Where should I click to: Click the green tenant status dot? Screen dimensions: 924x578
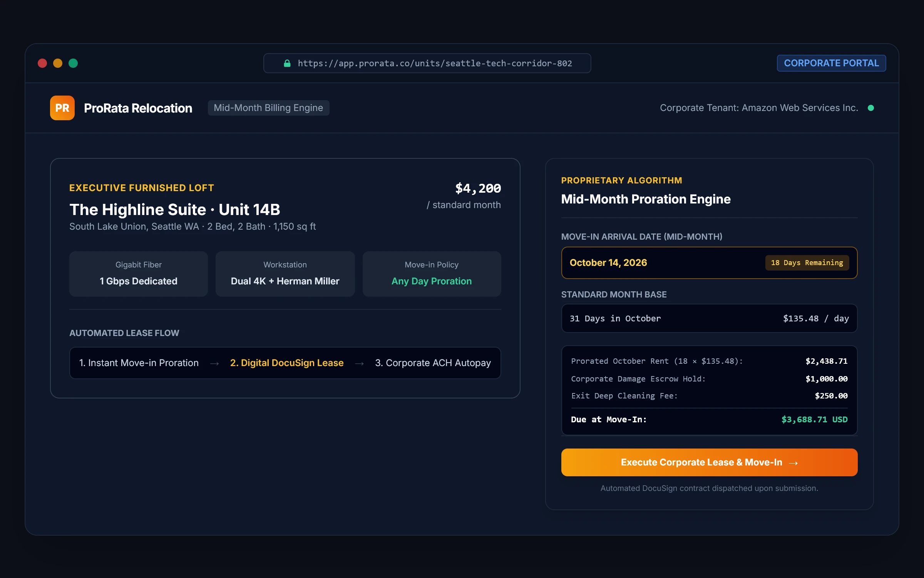click(x=871, y=108)
